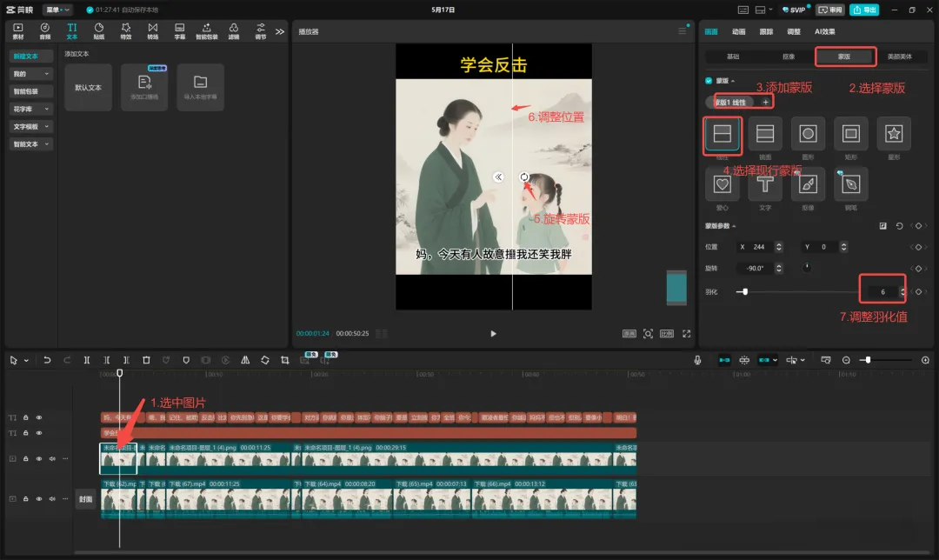Click the 新建文本 new text button

(x=31, y=57)
